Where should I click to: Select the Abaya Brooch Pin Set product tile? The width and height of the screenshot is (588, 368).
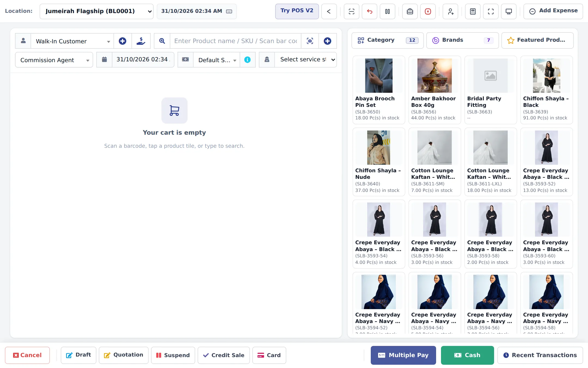click(379, 90)
